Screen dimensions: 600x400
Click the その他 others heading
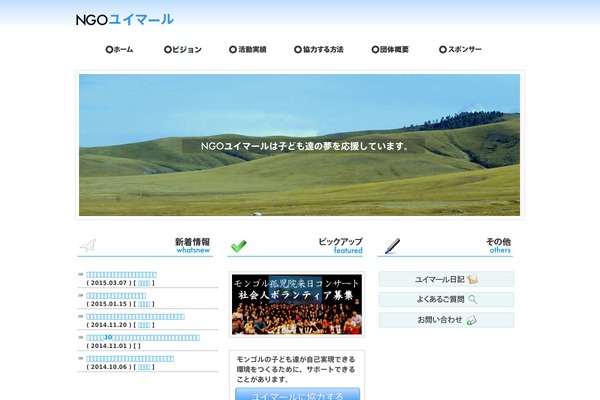pyautogui.click(x=498, y=245)
